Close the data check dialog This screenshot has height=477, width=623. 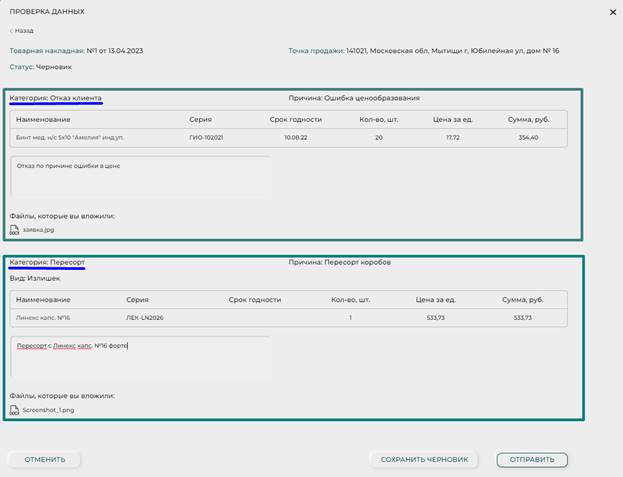[x=612, y=12]
